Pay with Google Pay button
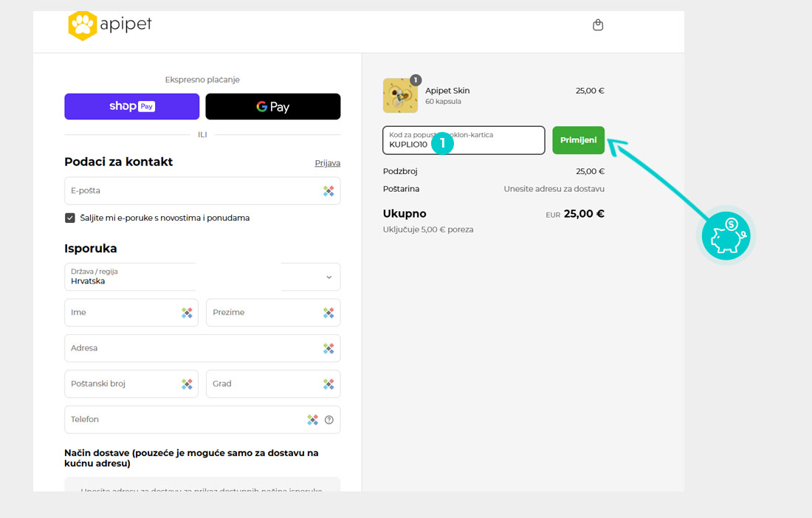The image size is (812, 518). [273, 106]
